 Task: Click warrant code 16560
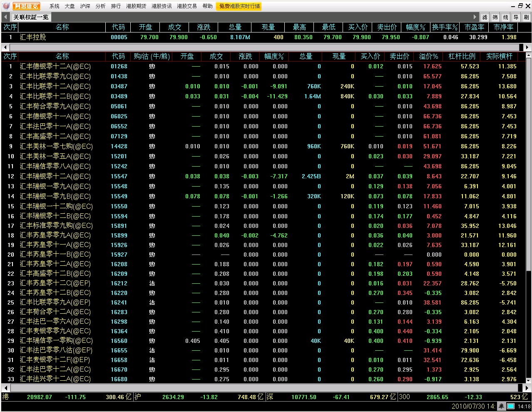[119, 341]
